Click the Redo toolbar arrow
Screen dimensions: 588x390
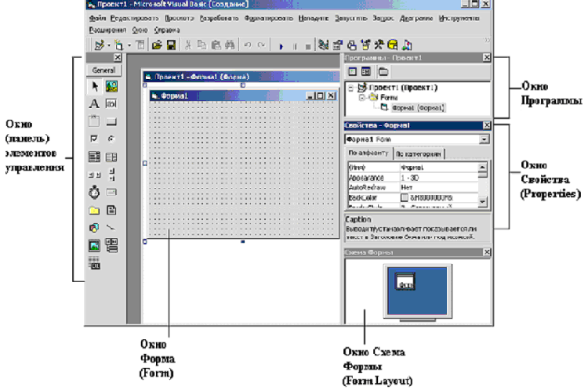(261, 45)
